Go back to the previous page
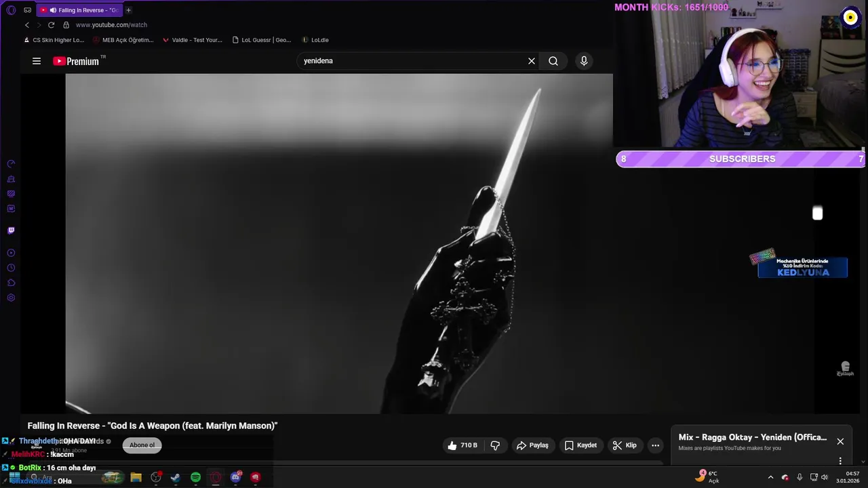868x488 pixels. pyautogui.click(x=27, y=25)
